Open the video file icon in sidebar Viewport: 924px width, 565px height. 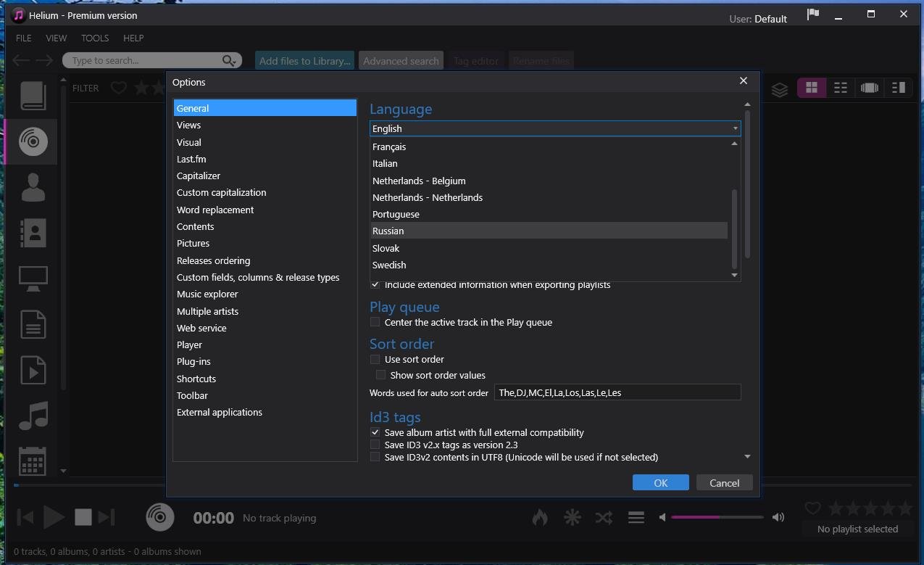pos(33,370)
